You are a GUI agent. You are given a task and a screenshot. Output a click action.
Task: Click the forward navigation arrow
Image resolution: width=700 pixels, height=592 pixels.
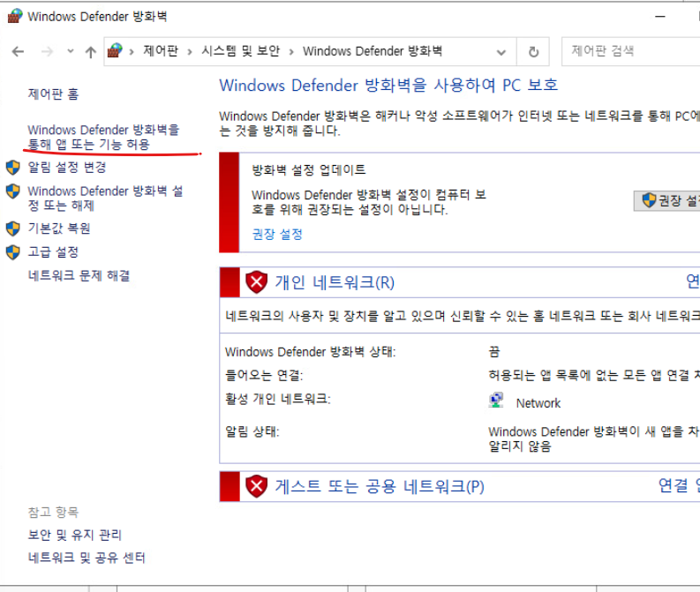(x=47, y=52)
